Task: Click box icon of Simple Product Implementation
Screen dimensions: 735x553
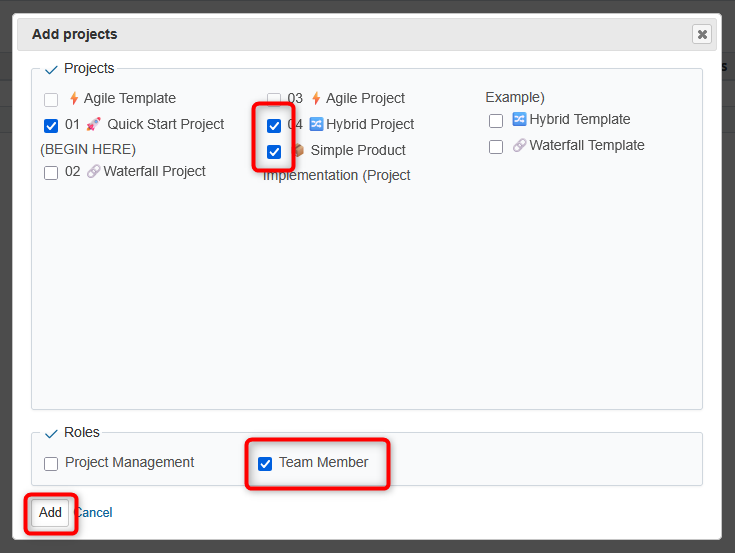Action: point(298,151)
